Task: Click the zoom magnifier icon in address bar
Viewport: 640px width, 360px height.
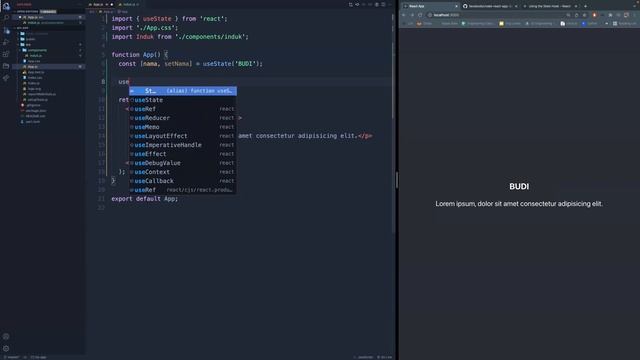Action: click(x=568, y=15)
